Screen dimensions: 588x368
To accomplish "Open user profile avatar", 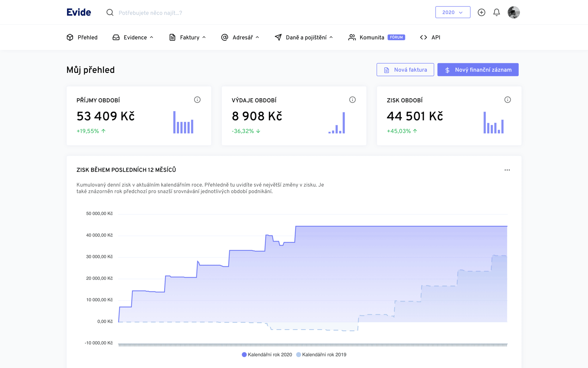I will pyautogui.click(x=513, y=13).
